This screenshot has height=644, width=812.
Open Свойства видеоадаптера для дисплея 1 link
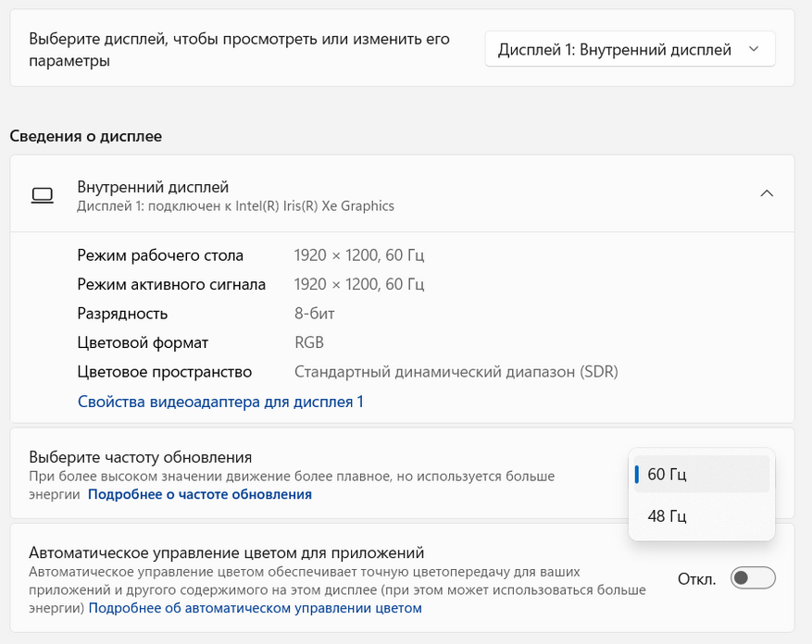[x=220, y=402]
